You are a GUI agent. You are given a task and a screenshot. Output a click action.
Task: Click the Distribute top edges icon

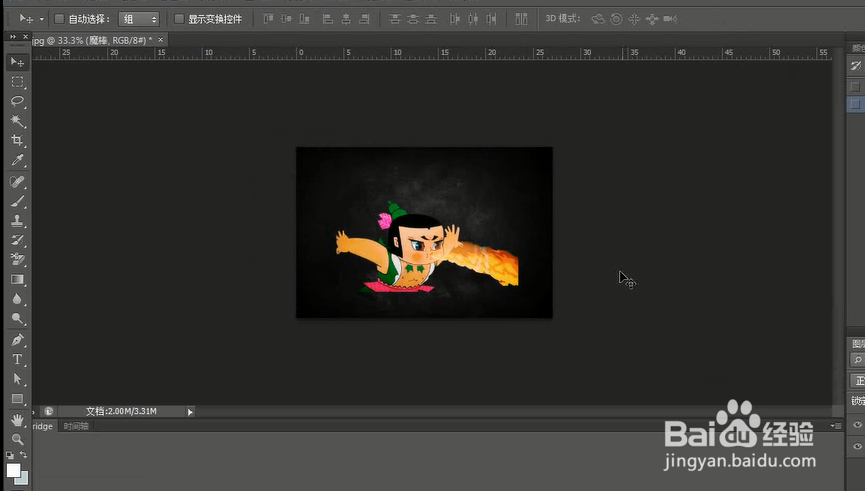click(395, 19)
